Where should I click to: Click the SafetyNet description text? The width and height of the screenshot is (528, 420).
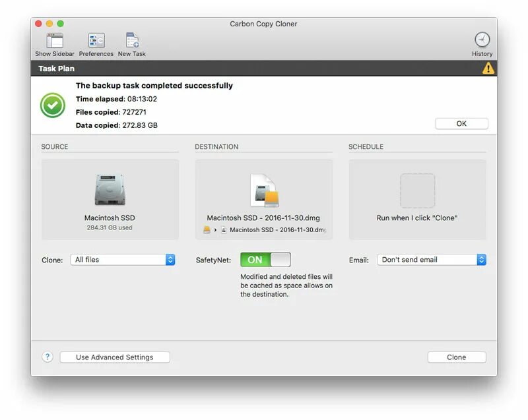click(x=286, y=285)
